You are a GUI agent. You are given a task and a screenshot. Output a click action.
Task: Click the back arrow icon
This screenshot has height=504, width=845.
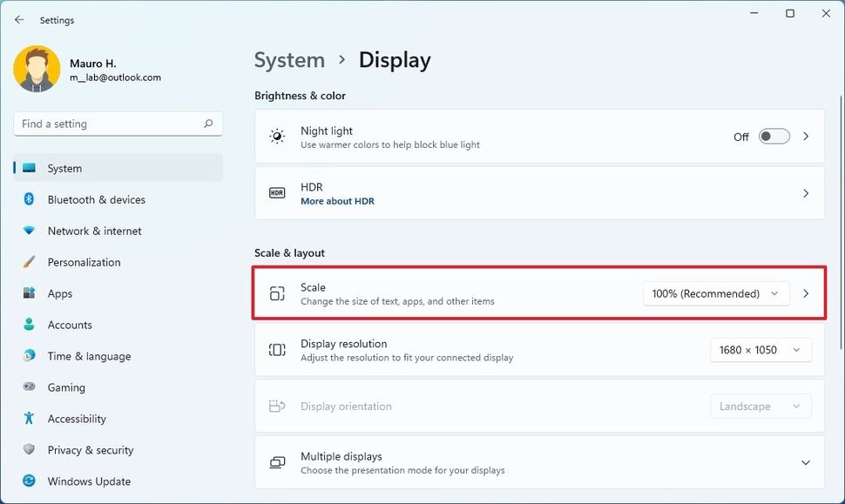(x=19, y=20)
